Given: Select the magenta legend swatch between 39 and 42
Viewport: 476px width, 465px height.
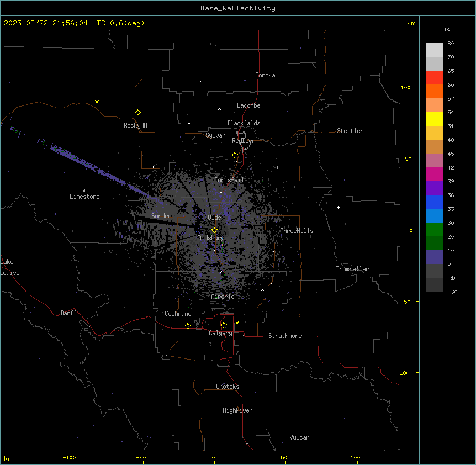Looking at the screenshot, I should pos(434,175).
